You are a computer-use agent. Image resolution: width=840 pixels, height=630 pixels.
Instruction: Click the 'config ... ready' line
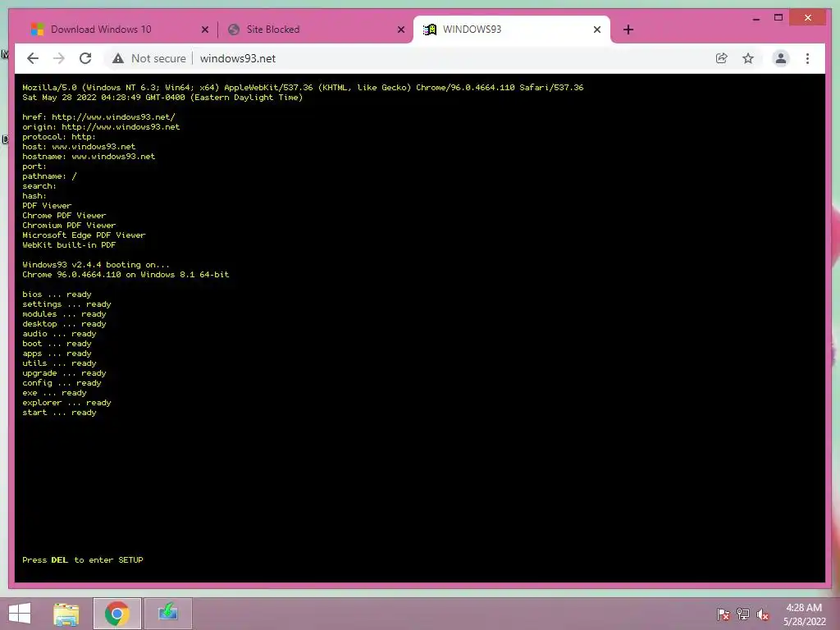coord(62,383)
